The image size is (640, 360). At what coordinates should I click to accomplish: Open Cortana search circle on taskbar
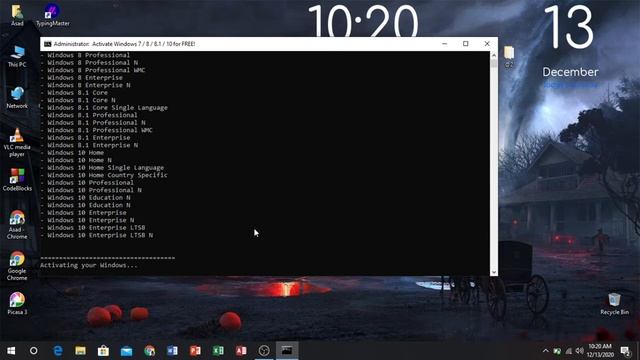33,351
